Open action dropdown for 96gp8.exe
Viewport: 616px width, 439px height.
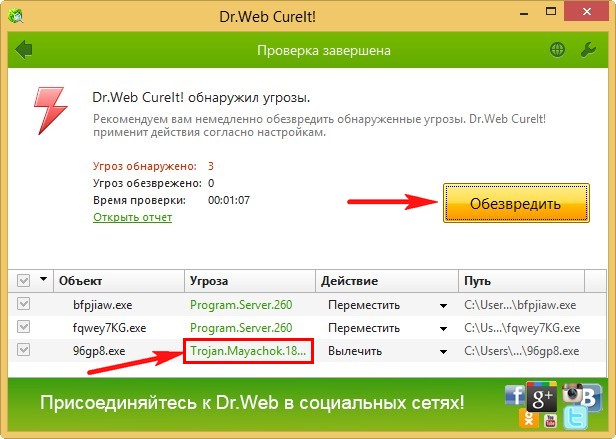tap(444, 351)
